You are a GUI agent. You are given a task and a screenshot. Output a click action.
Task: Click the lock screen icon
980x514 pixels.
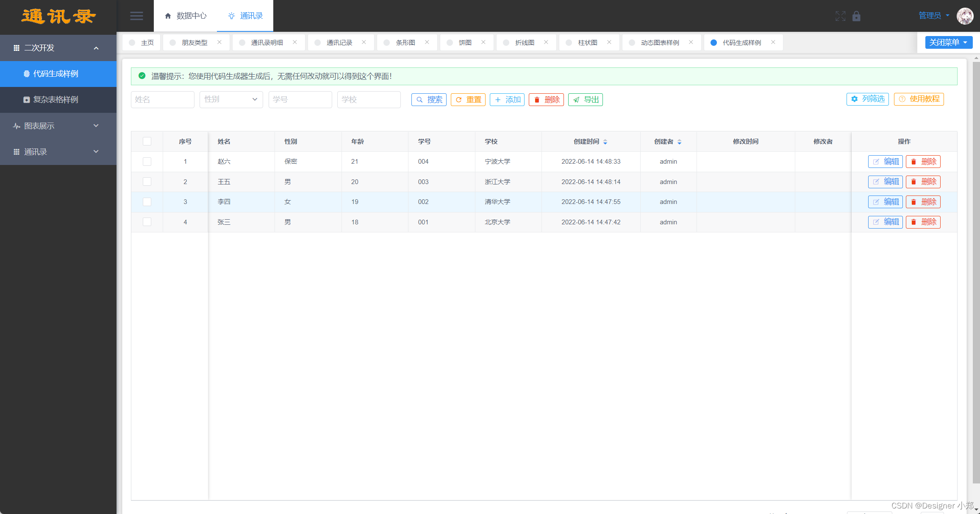(x=856, y=16)
